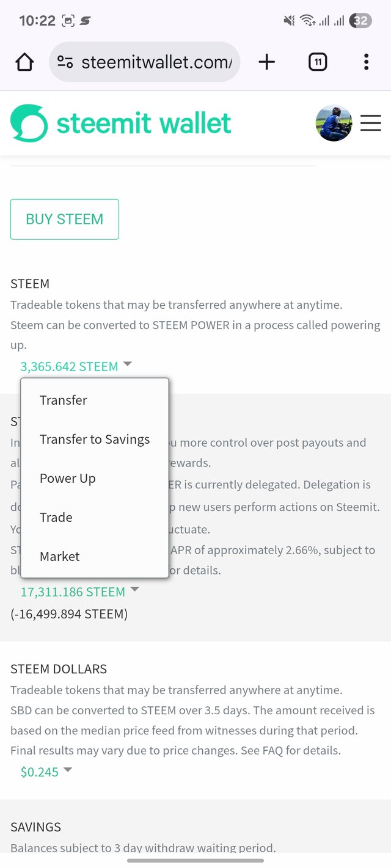Select Power Up in the menu
Viewport: 391px width, 868px height.
click(68, 479)
